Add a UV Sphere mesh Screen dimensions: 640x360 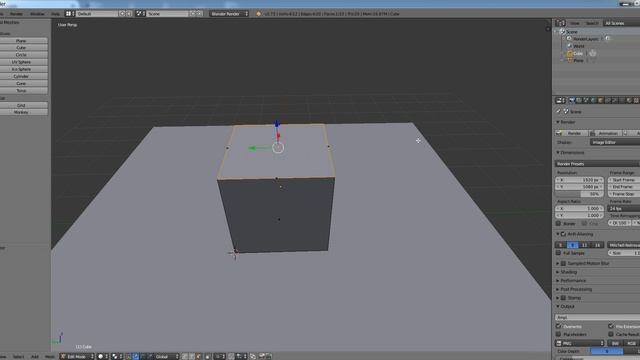tap(21, 62)
